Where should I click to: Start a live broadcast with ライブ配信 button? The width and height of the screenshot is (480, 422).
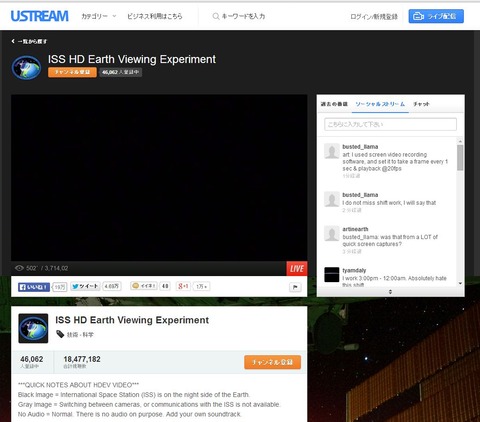tap(436, 16)
